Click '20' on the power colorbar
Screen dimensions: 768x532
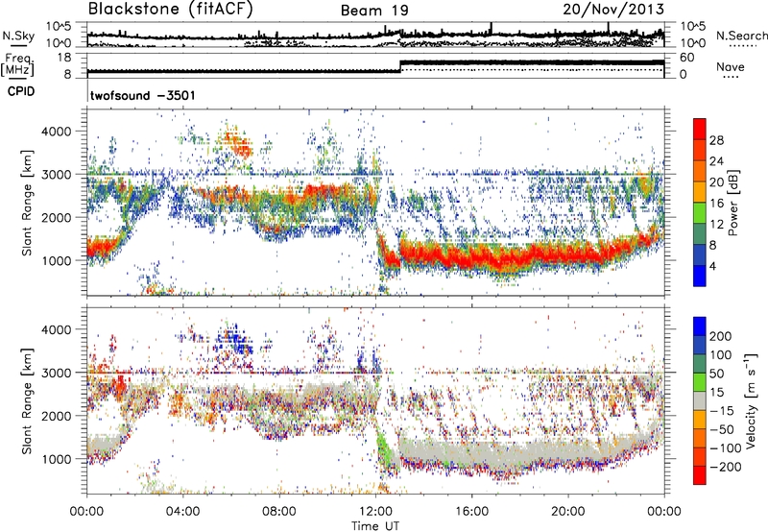[x=716, y=182]
